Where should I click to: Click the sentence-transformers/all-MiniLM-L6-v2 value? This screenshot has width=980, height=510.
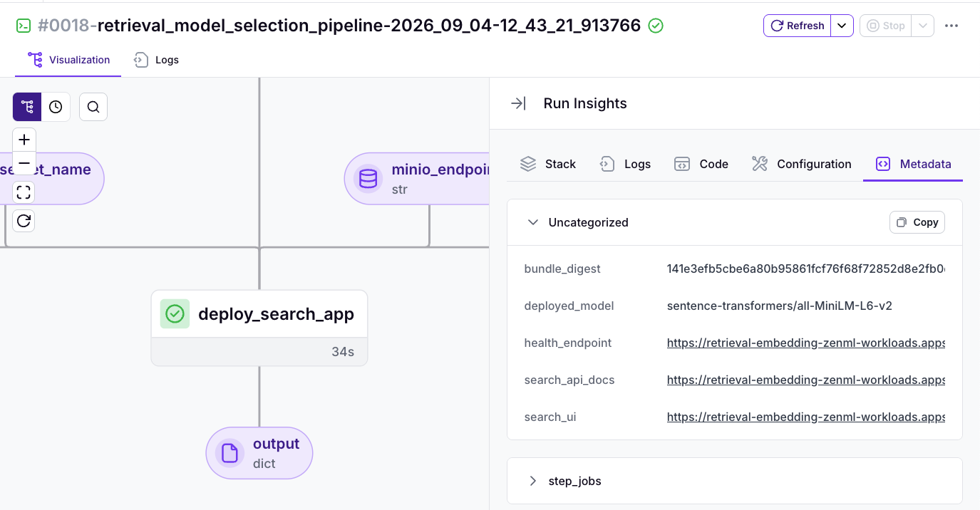[x=780, y=306]
